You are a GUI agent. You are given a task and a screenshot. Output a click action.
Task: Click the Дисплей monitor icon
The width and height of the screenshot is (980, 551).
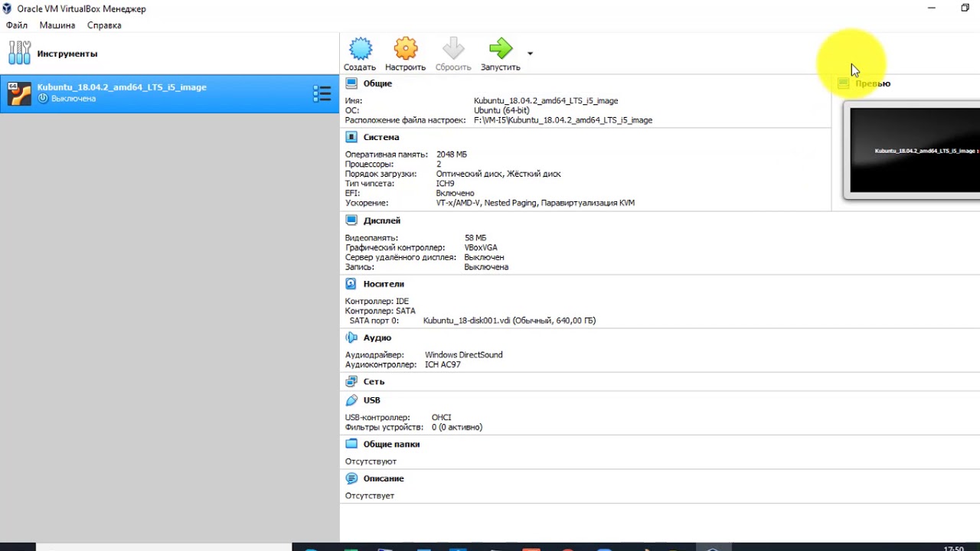click(x=351, y=220)
